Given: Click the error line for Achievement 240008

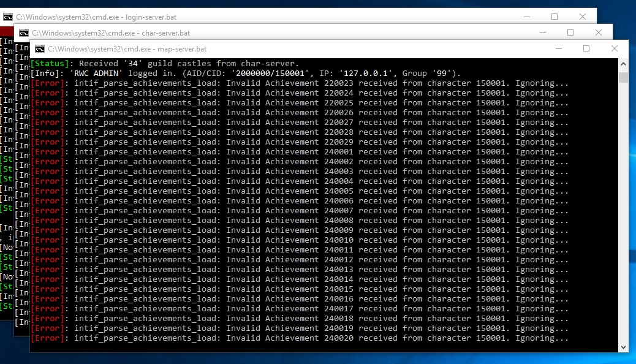Looking at the screenshot, I should (x=300, y=221).
